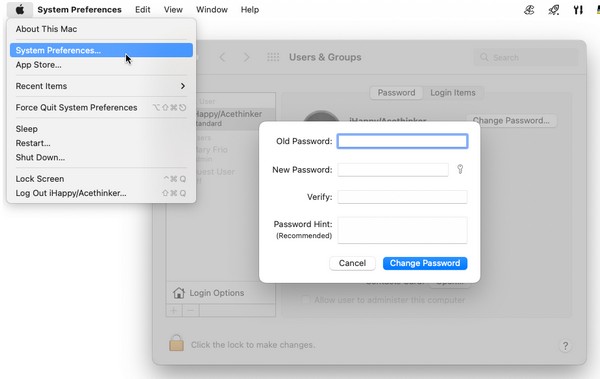The width and height of the screenshot is (600, 379).
Task: Click the lock icon to make changes
Action: click(176, 343)
